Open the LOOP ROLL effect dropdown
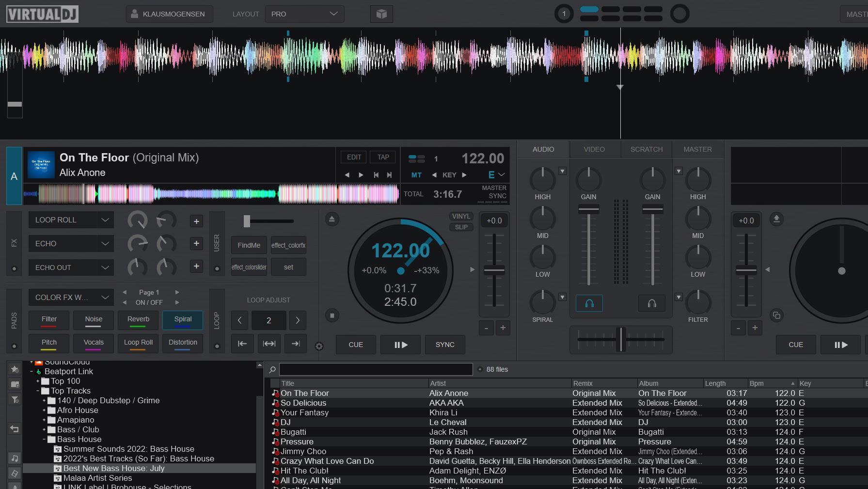The image size is (868, 489). tap(71, 220)
